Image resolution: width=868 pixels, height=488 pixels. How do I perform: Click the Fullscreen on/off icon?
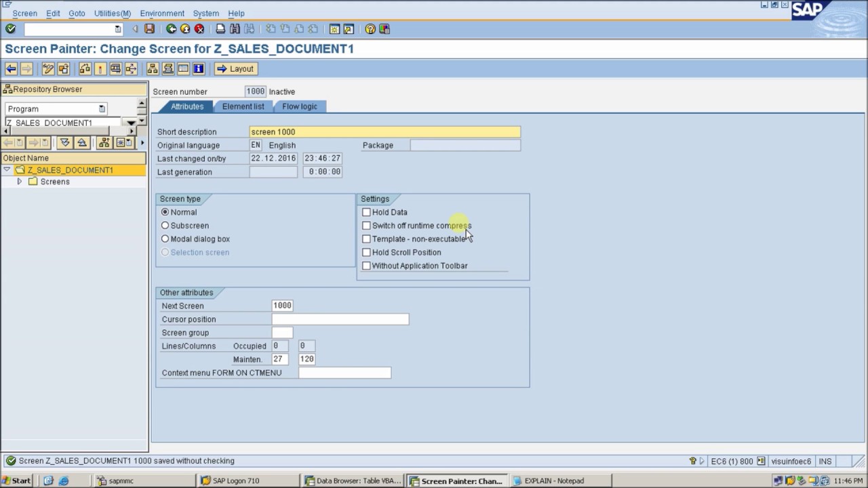[x=183, y=68]
